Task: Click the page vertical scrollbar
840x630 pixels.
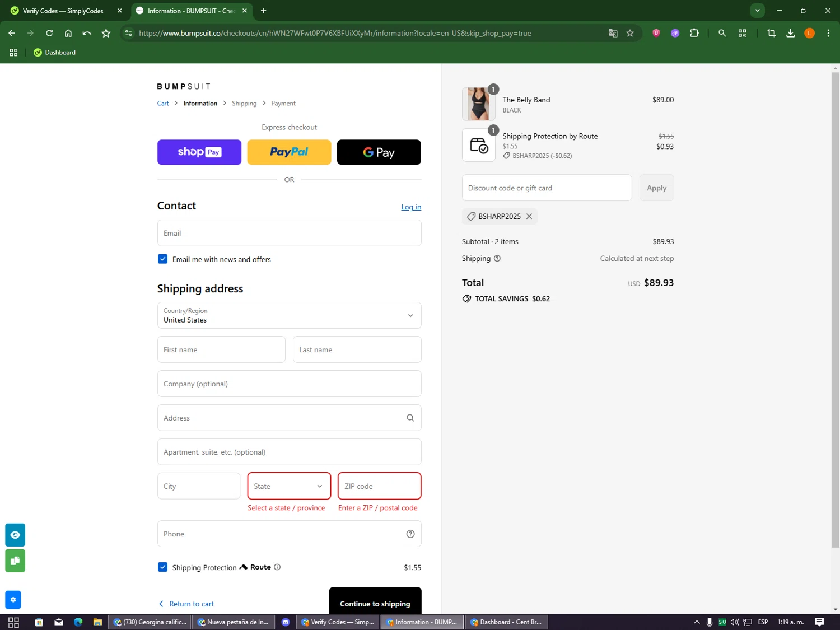Action: [x=835, y=309]
